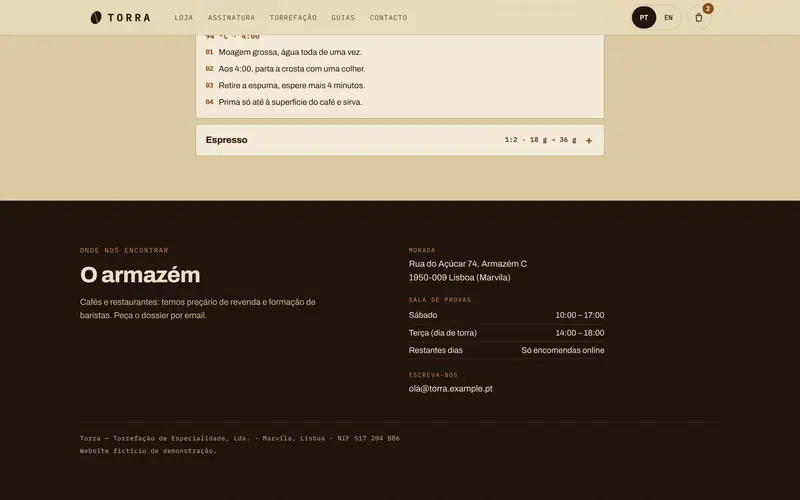Navigate to Contacto
The image size is (800, 500).
tap(388, 18)
